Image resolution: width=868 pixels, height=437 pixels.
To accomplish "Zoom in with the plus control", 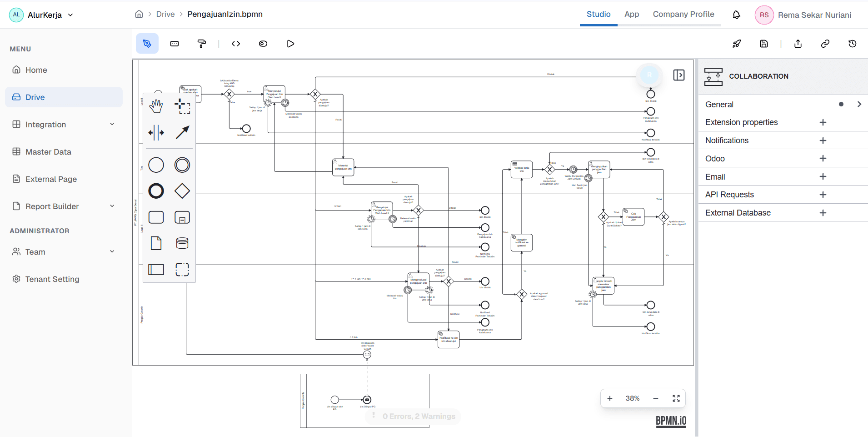I will click(610, 398).
